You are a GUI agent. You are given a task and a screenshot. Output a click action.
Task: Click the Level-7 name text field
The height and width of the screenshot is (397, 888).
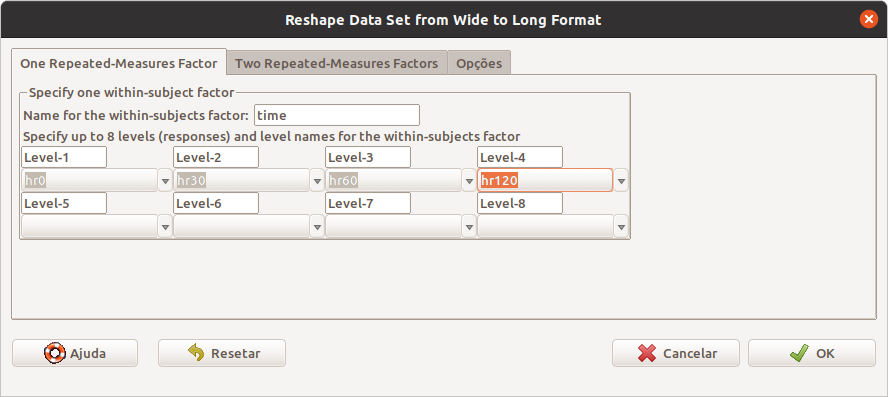368,203
